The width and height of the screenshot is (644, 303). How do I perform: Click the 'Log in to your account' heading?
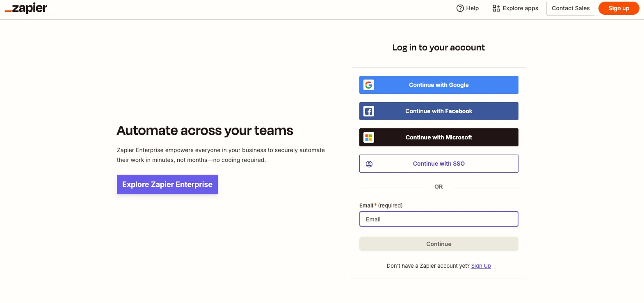(x=438, y=48)
